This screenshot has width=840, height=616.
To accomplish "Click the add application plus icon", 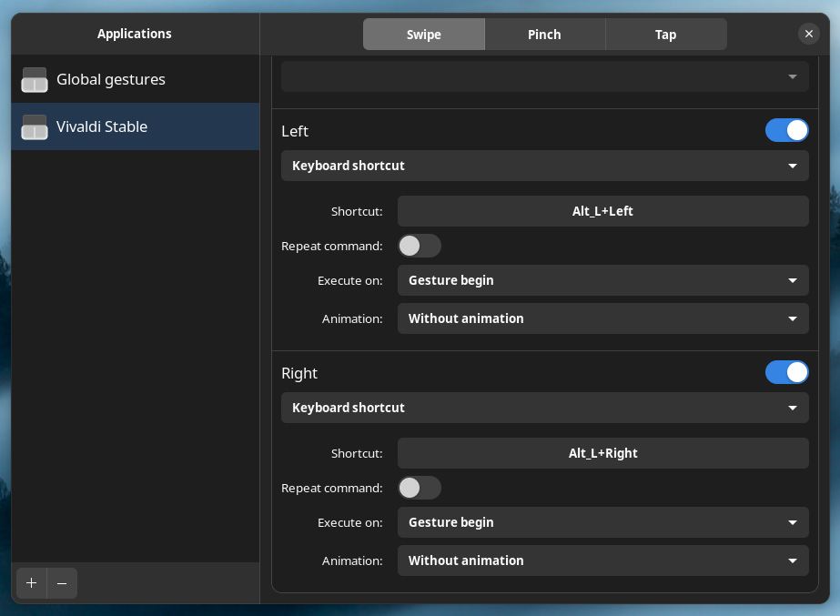I will click(x=31, y=583).
